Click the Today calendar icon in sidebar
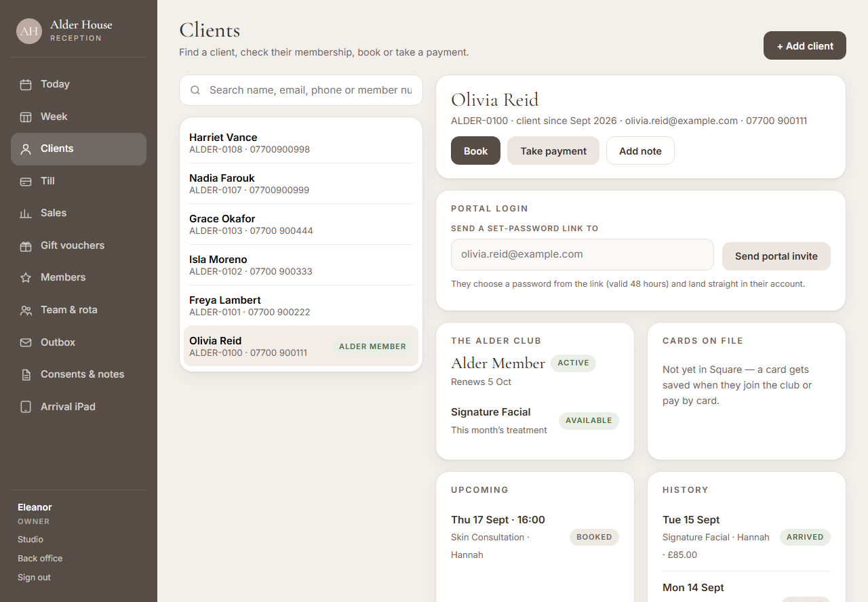This screenshot has height=602, width=868. [x=26, y=85]
